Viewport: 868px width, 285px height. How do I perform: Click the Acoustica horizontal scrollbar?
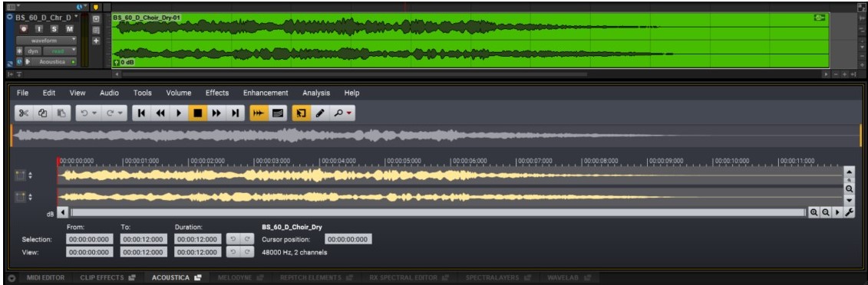point(437,213)
